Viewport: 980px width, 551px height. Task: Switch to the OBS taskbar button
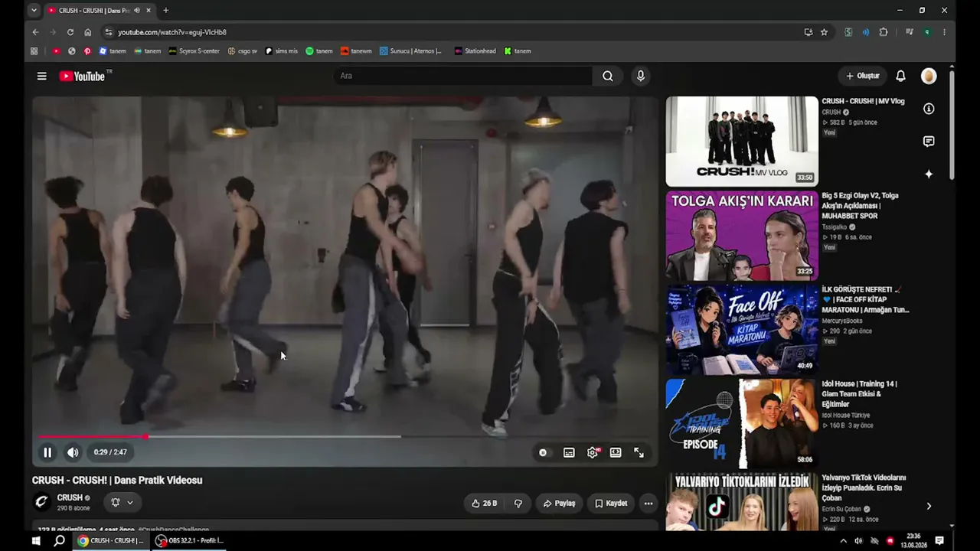(190, 541)
